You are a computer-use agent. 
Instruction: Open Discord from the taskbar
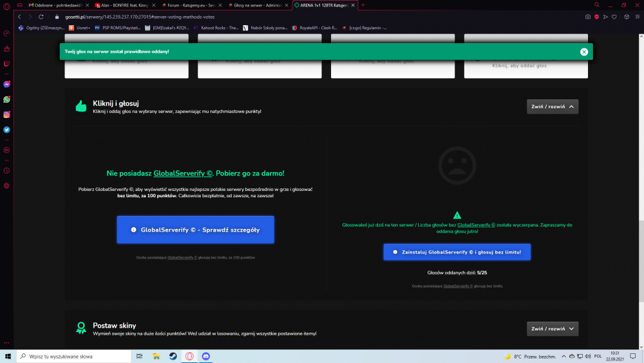click(x=206, y=357)
